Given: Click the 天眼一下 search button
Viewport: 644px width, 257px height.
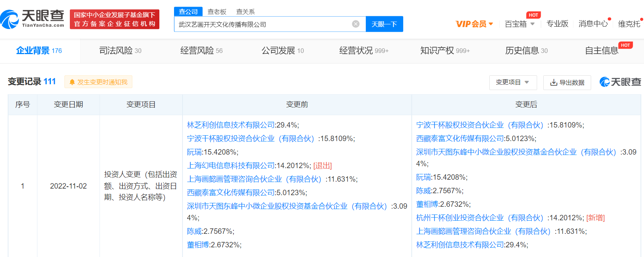Looking at the screenshot, I should click(x=384, y=24).
